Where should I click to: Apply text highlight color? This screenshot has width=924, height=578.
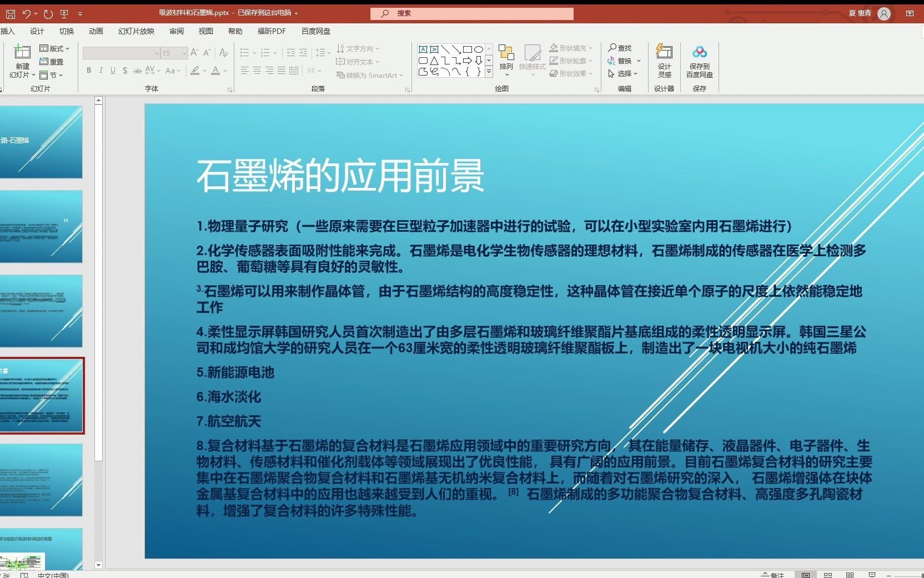(x=195, y=71)
